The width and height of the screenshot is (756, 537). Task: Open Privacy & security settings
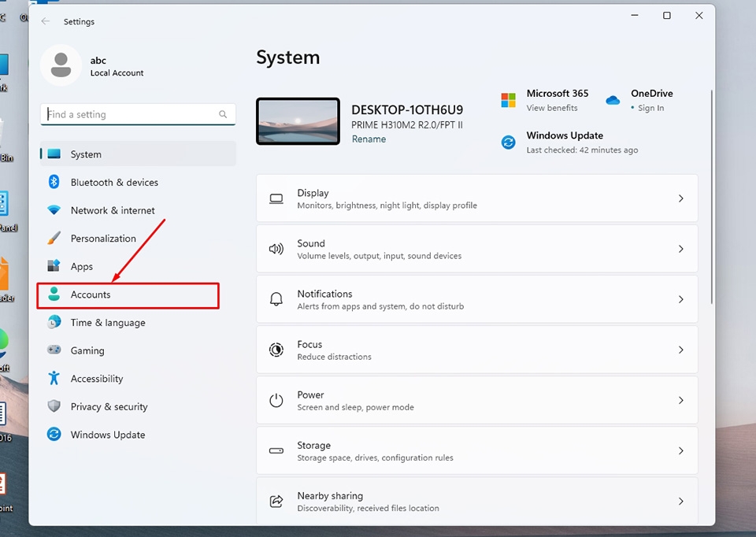tap(139, 406)
